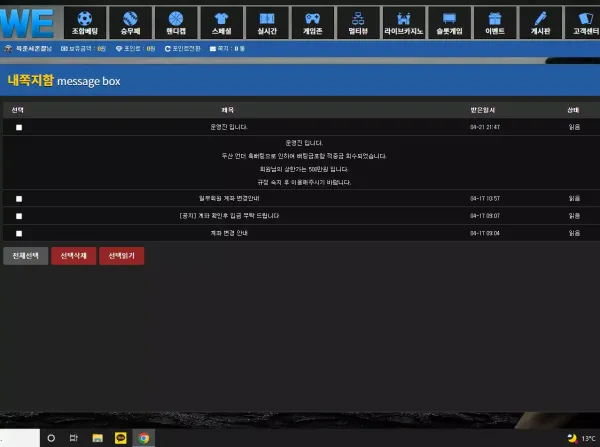
Task: Tick the last 계좌 변경 안내 checkbox
Action: 19,233
